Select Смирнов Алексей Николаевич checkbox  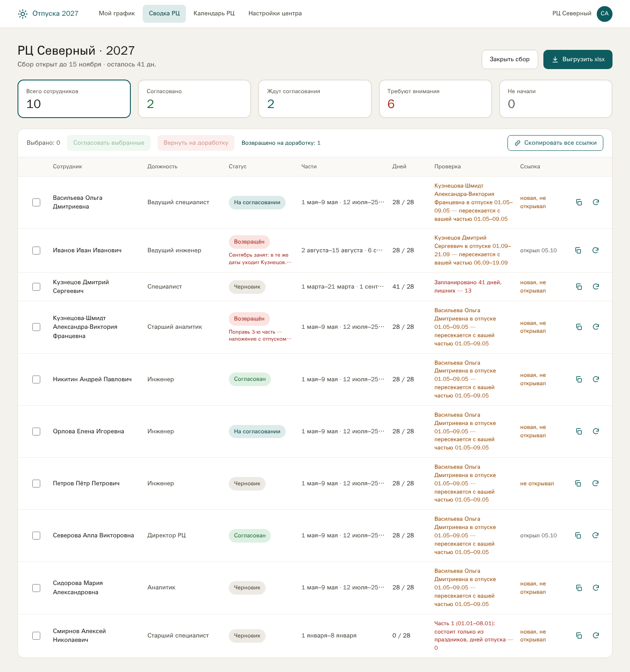(36, 636)
